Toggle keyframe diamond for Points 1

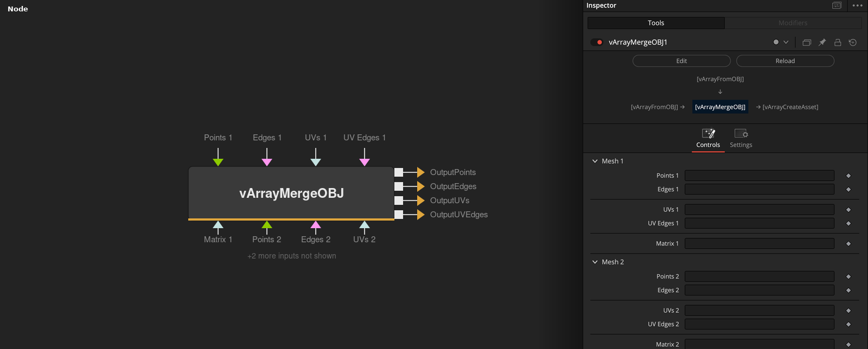[x=848, y=176]
